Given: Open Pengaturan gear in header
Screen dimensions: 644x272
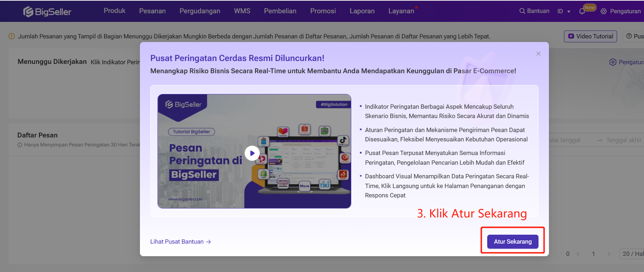Looking at the screenshot, I should [x=604, y=11].
